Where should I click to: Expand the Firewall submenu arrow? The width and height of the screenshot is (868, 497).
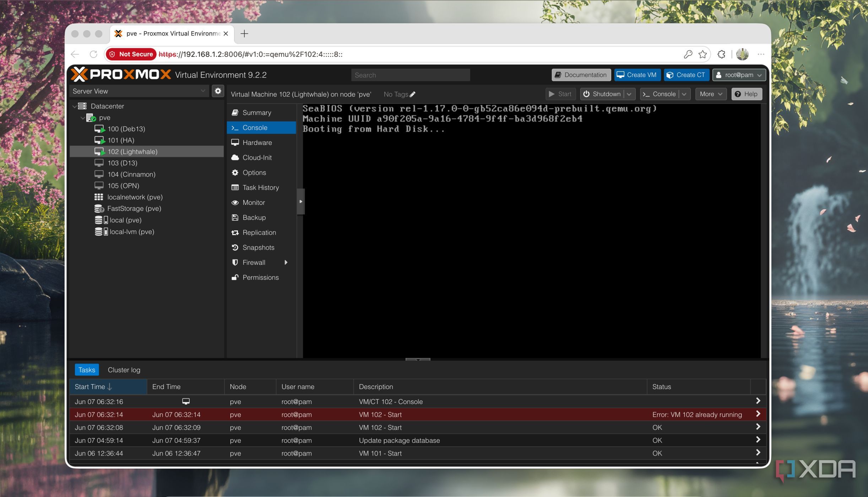coord(286,262)
